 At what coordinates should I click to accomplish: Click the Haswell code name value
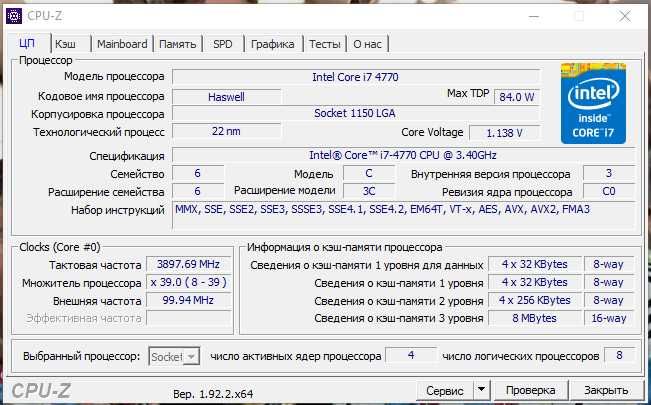(x=226, y=97)
